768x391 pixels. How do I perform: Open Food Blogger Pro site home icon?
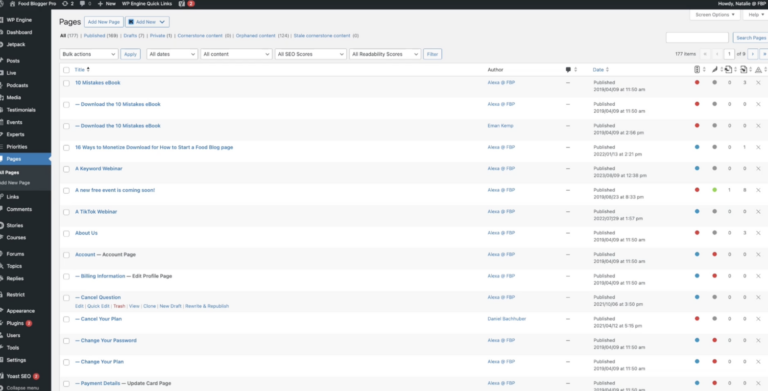point(12,3)
